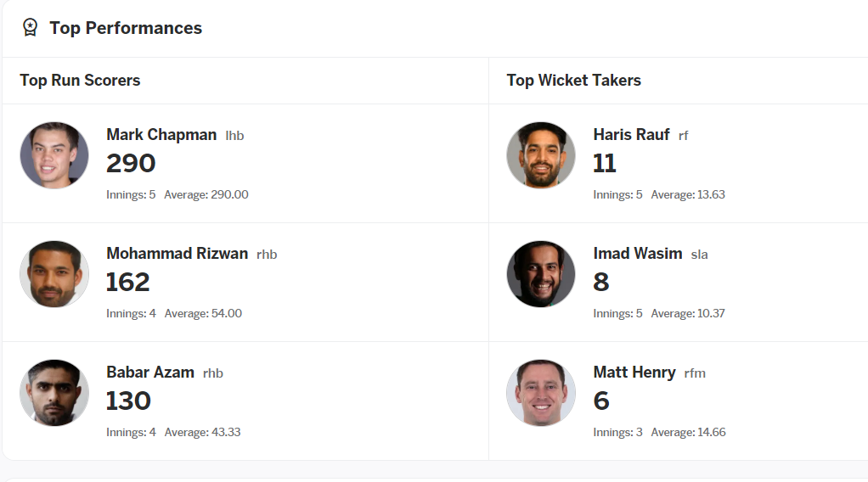This screenshot has height=482, width=868.
Task: Click the Haris Rauf name link
Action: pos(631,135)
